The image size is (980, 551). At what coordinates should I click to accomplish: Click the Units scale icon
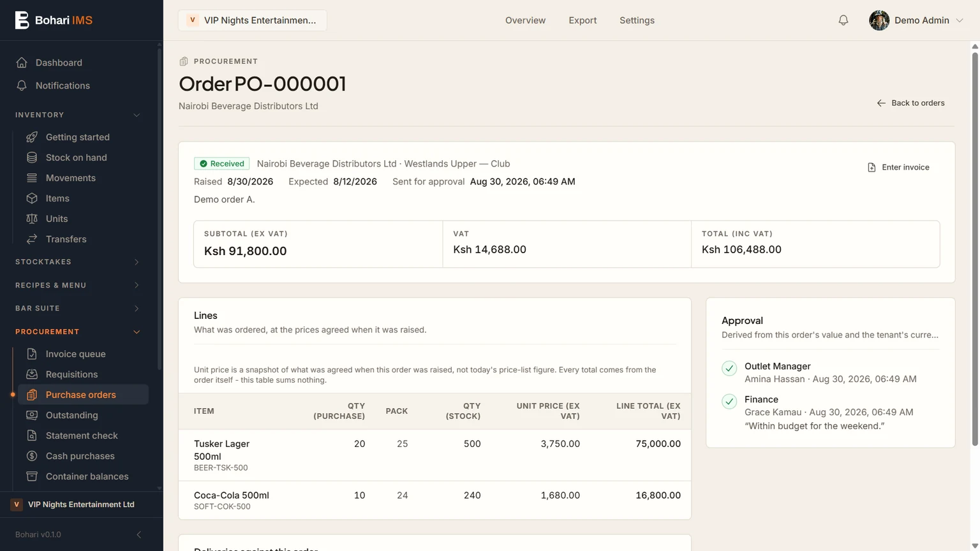(x=32, y=219)
